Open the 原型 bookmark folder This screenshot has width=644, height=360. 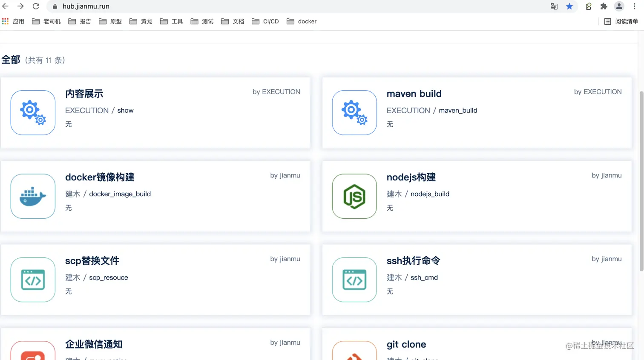[x=110, y=21]
